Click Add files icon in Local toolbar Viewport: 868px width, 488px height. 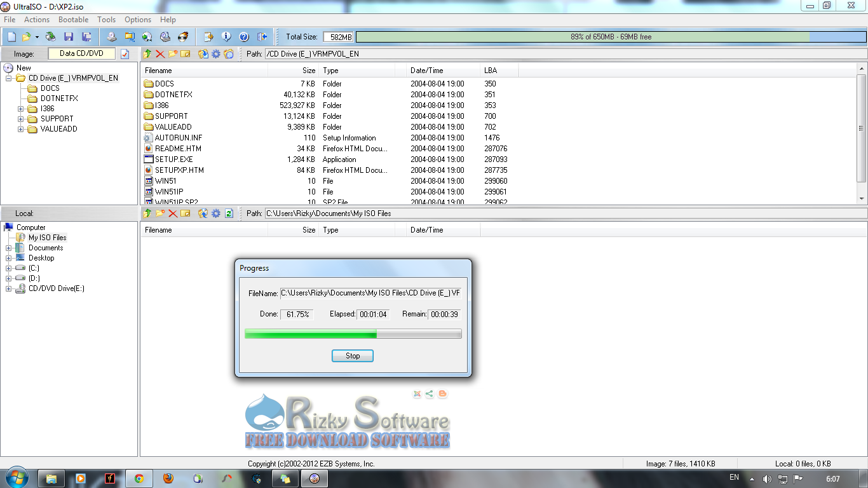203,213
